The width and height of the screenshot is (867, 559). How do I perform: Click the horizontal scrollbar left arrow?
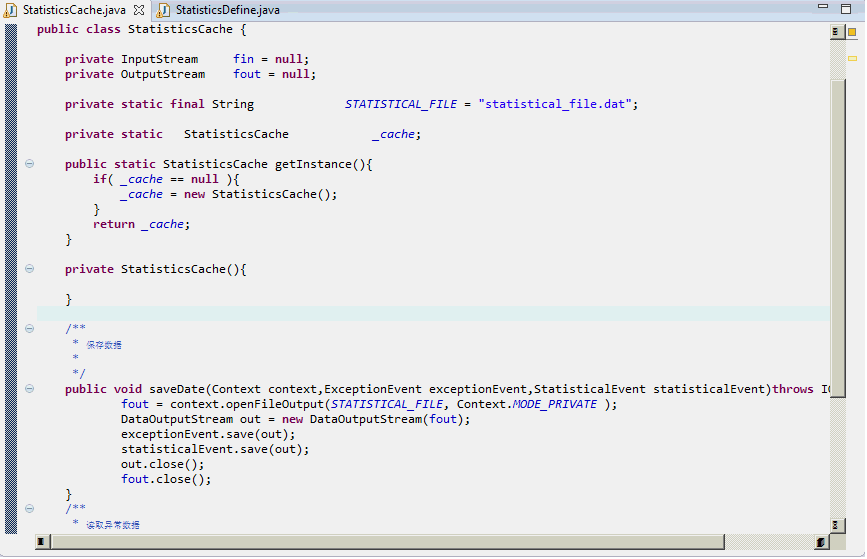click(41, 542)
